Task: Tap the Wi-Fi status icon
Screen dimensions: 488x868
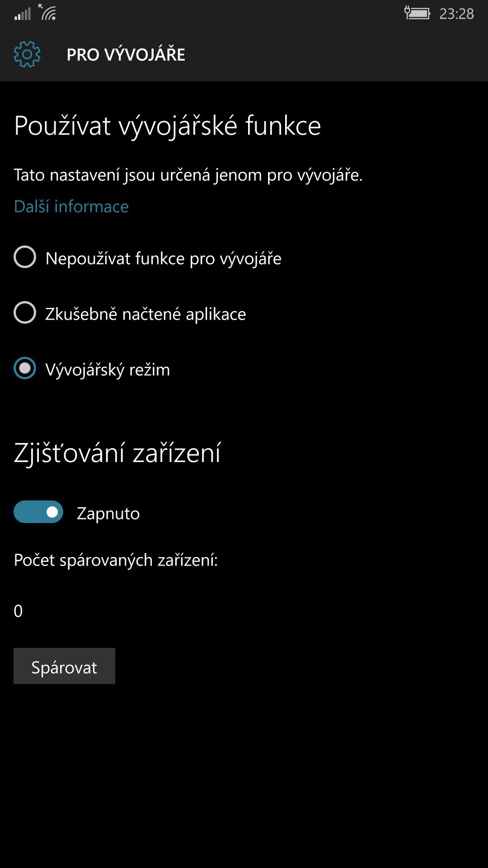Action: click(x=47, y=12)
